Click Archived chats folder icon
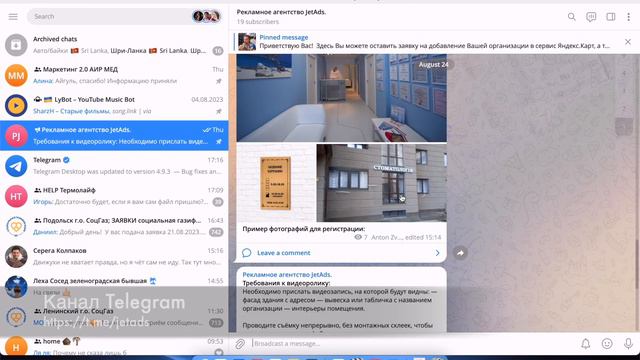 [16, 45]
